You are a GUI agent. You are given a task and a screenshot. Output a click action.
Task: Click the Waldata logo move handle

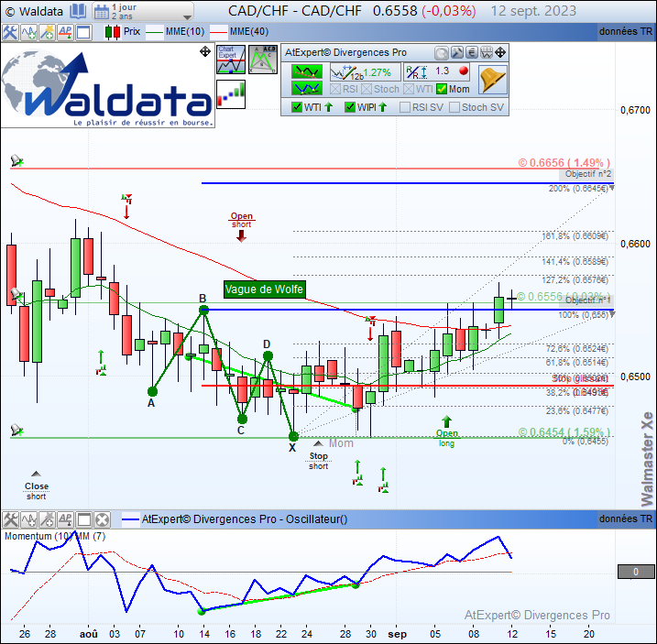click(205, 51)
